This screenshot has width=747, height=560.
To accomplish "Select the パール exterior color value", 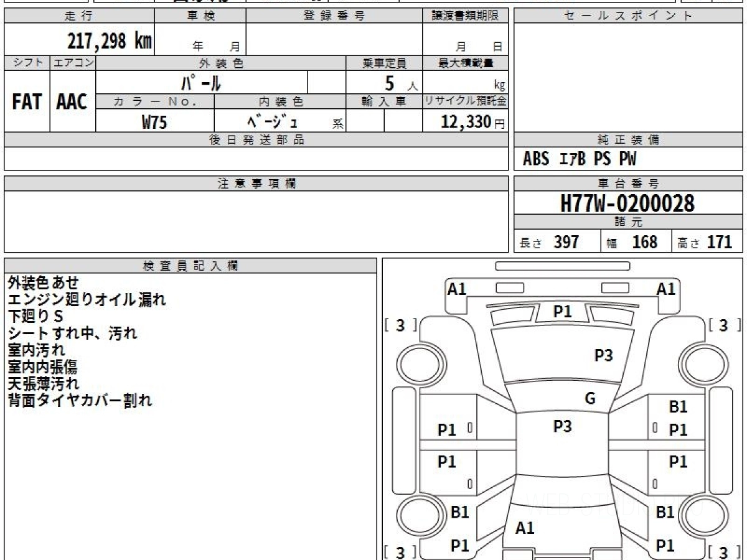I will pos(201,83).
